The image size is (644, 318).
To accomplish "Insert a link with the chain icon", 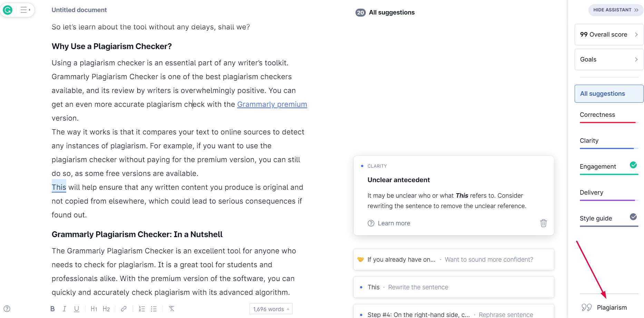I will tap(124, 309).
